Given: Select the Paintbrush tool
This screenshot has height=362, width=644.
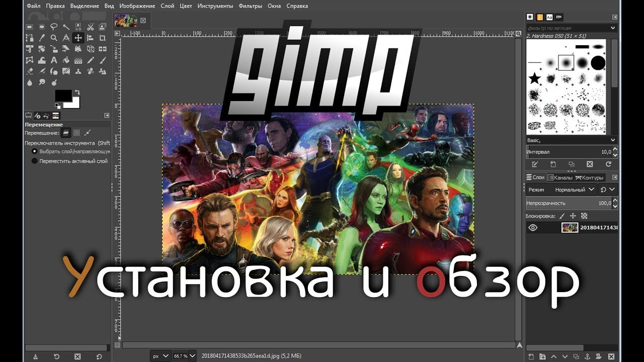Looking at the screenshot, I should point(102,60).
